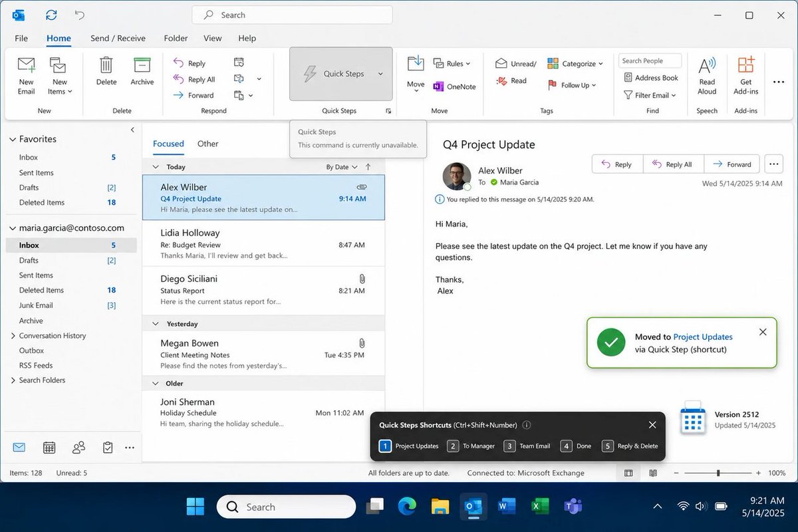Run Quick Step shortcut 5 Reply & Delete

tap(630, 446)
